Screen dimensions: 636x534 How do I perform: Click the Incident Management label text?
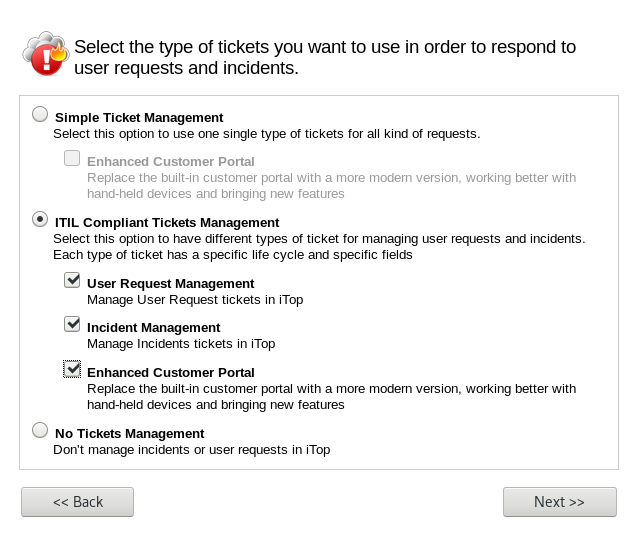(x=153, y=327)
